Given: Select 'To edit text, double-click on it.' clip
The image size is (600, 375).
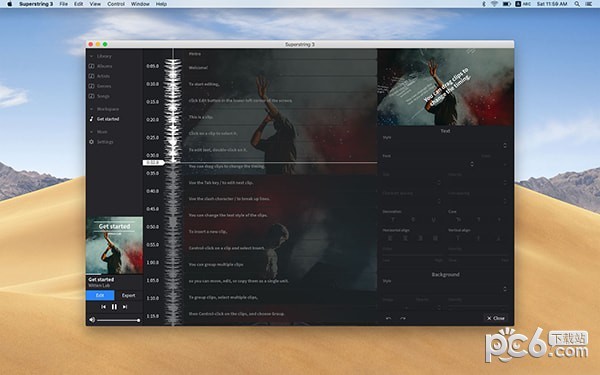Looking at the screenshot, I should click(x=217, y=150).
